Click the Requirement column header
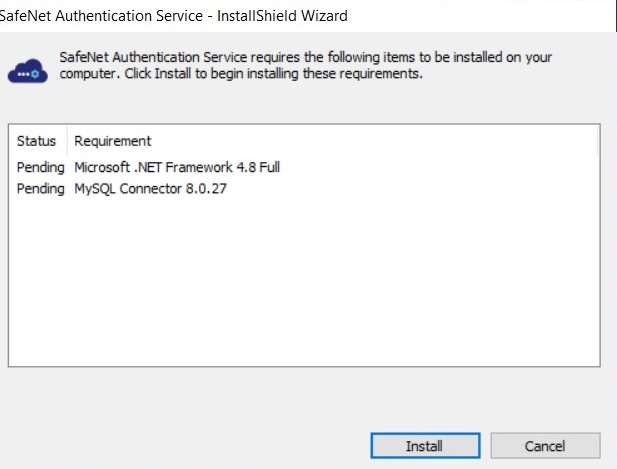 tap(112, 141)
